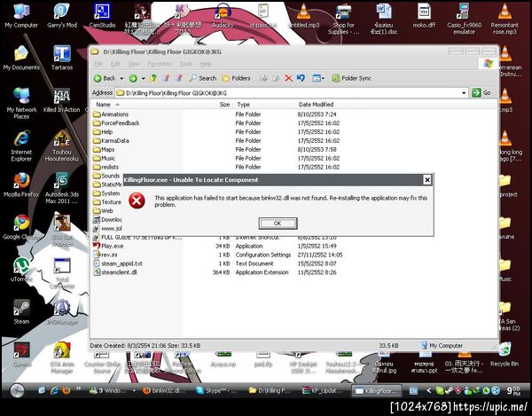Open the File menu in Explorer
Viewport: 532px width, 416px height.
coord(98,64)
